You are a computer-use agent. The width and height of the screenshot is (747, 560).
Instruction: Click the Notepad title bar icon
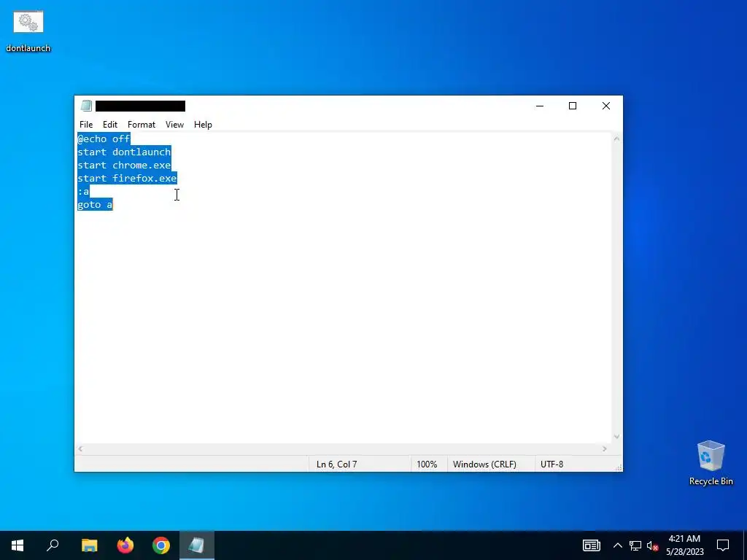click(x=86, y=106)
